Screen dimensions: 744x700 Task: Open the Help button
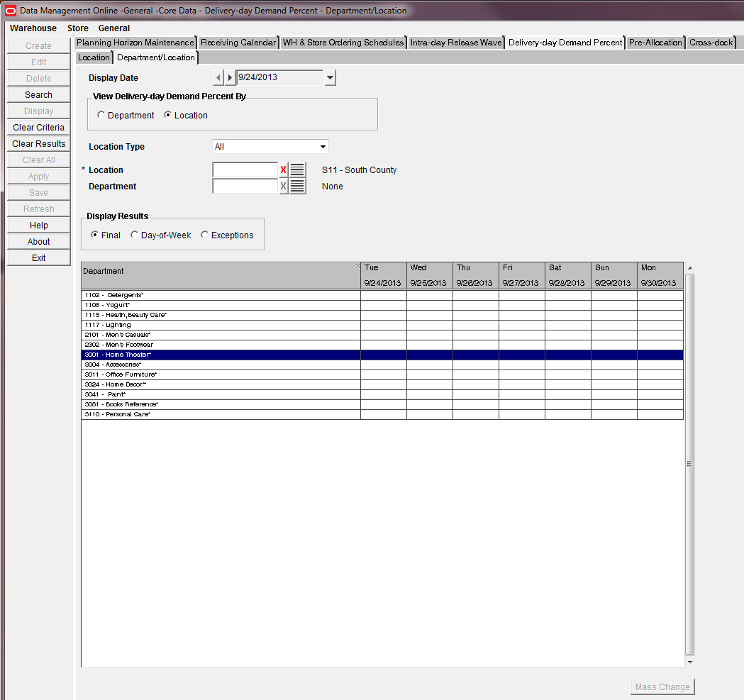coord(38,226)
